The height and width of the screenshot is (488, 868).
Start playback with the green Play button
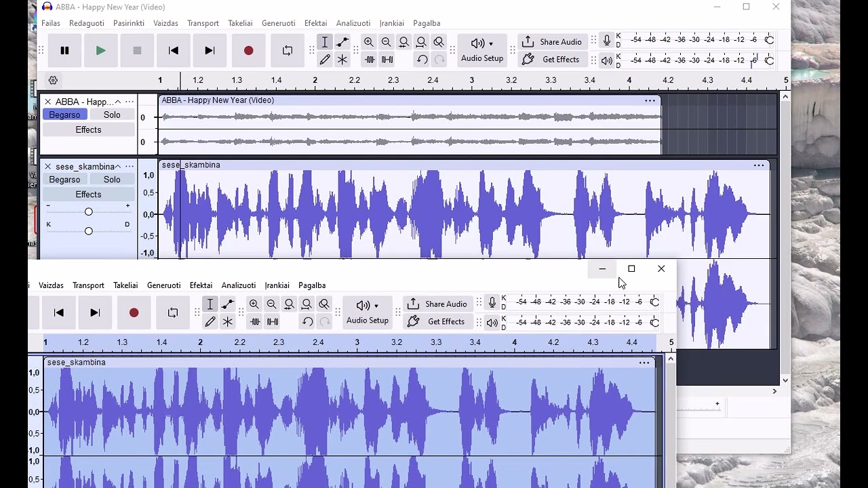pyautogui.click(x=100, y=50)
